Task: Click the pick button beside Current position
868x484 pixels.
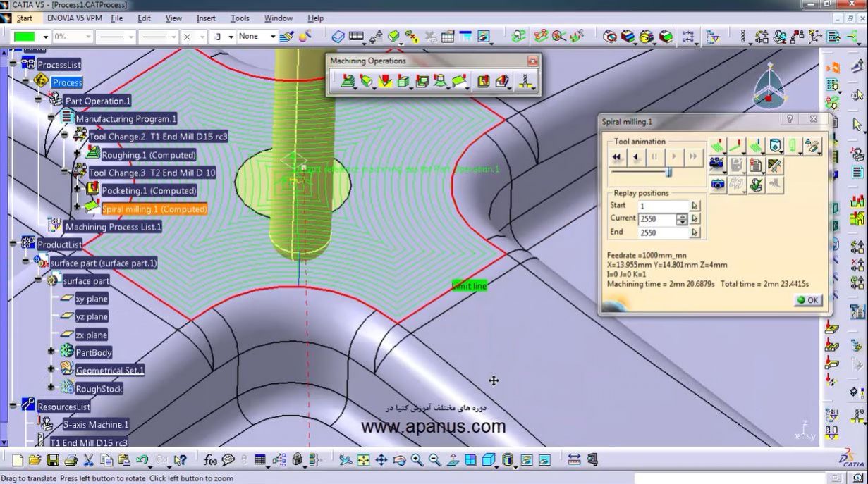Action: [695, 219]
